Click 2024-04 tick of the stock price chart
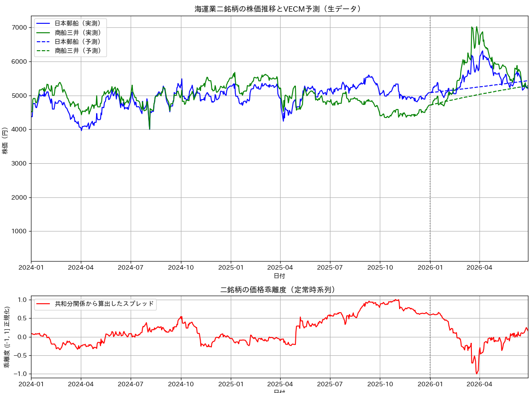 tap(81, 267)
